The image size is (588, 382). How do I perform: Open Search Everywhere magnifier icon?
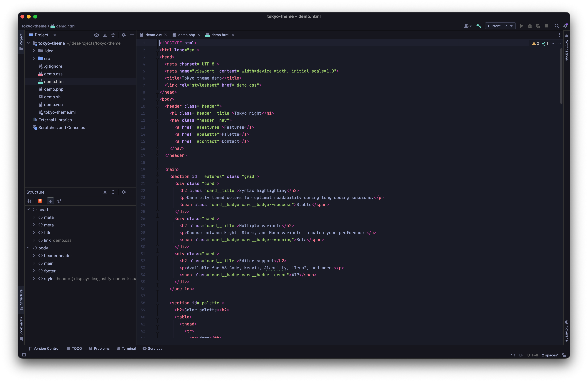[x=557, y=26]
